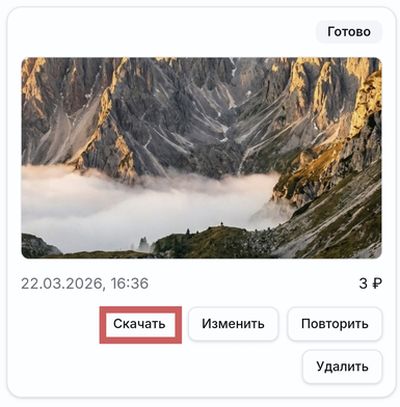The height and width of the screenshot is (407, 400).
Task: Download the generated mountain image
Action: (140, 324)
